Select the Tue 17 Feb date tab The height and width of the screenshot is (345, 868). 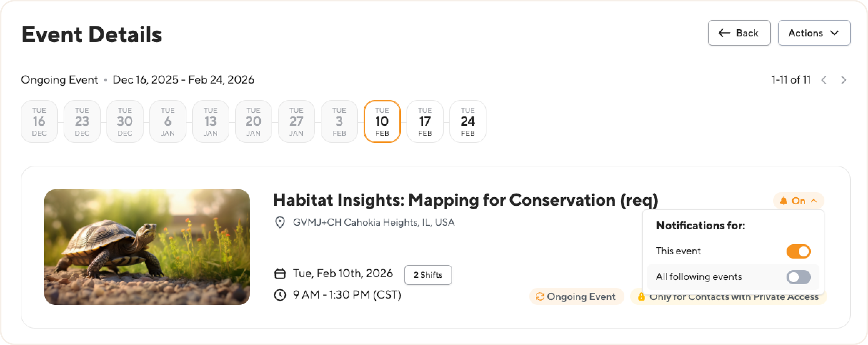pos(425,121)
